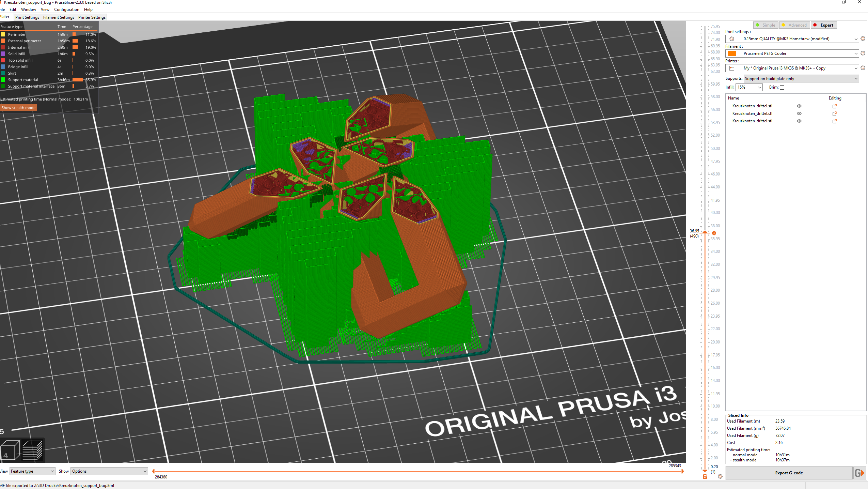Screen dimensions: 868x489
Task: Click the orange Filament color swatch
Action: (731, 53)
